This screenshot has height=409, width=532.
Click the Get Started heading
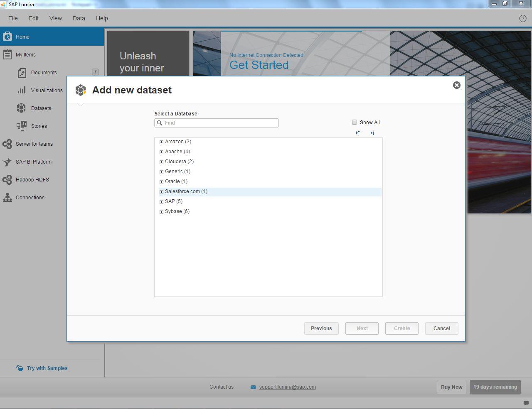(259, 65)
